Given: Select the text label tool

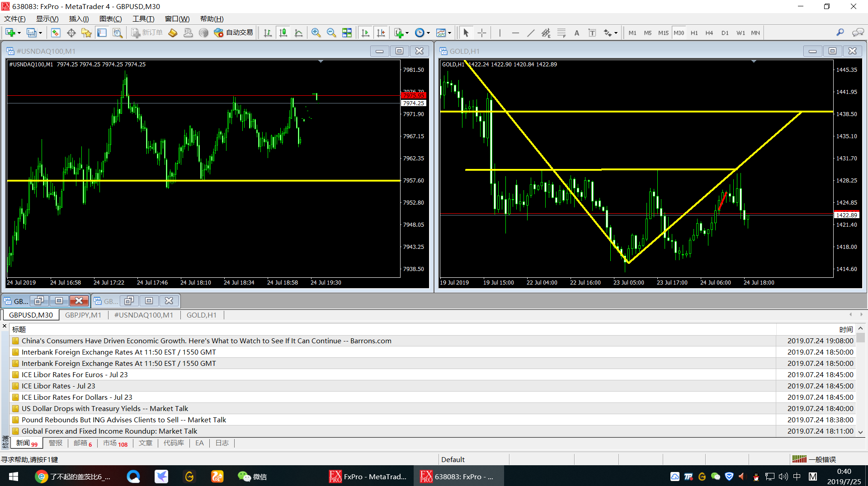Looking at the screenshot, I should pyautogui.click(x=592, y=33).
